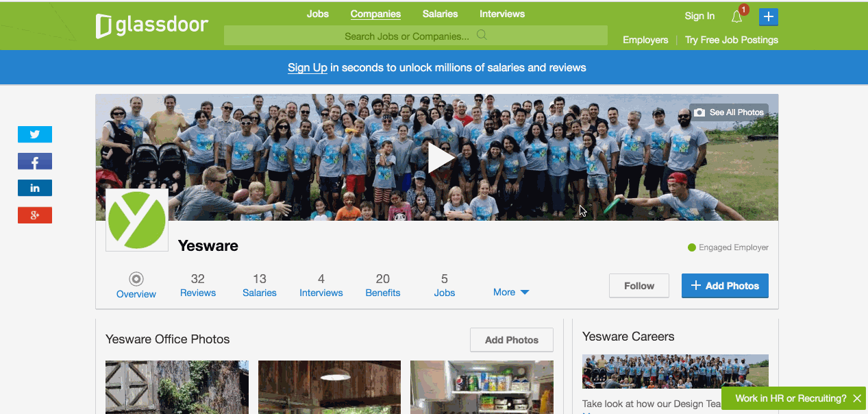Viewport: 868px width, 414px height.
Task: Close the HR or Recruiting popup
Action: 856,398
